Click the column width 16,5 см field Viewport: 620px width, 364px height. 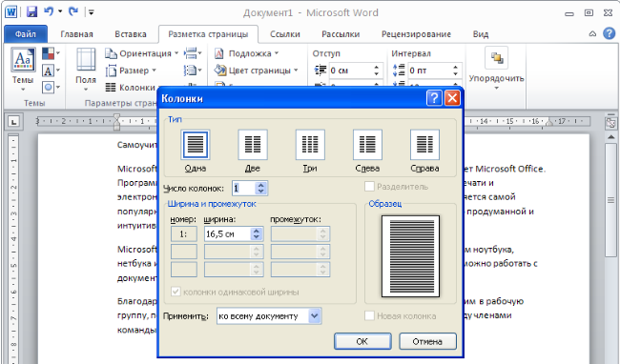227,233
